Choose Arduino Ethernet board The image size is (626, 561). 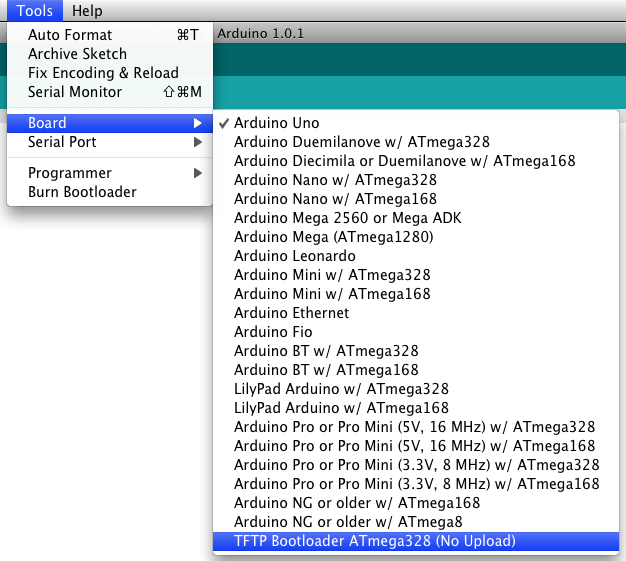tap(416, 313)
